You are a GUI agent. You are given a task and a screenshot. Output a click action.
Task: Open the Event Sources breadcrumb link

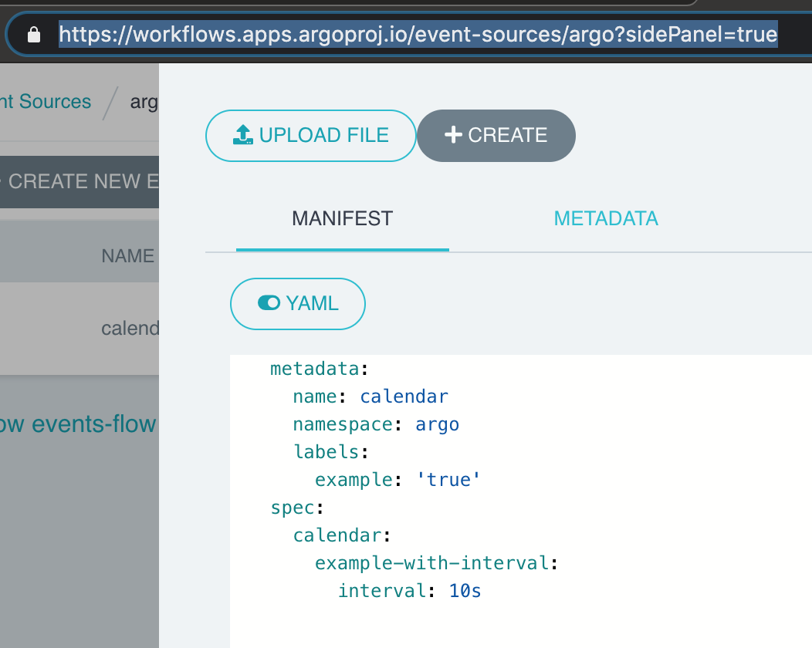coord(46,102)
